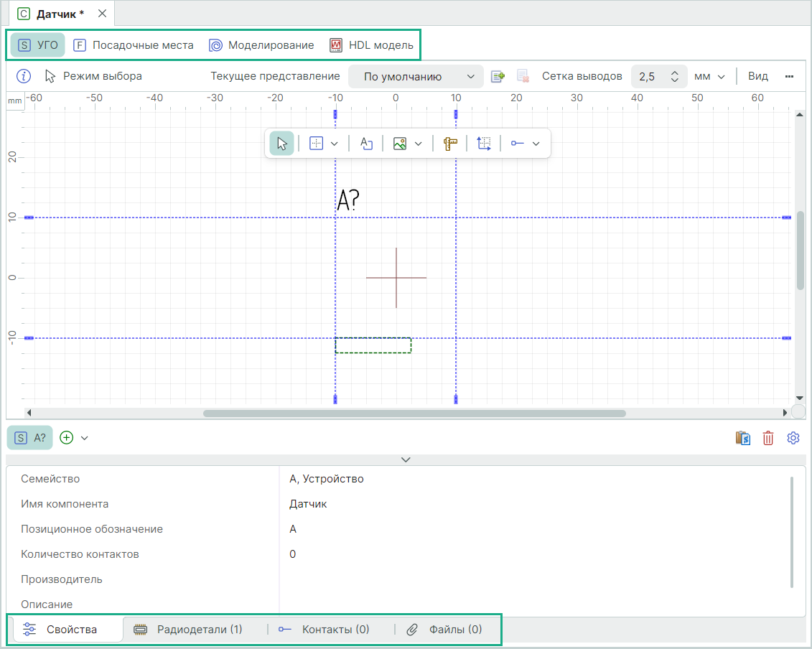Click the Режим выбора button

coord(93,76)
